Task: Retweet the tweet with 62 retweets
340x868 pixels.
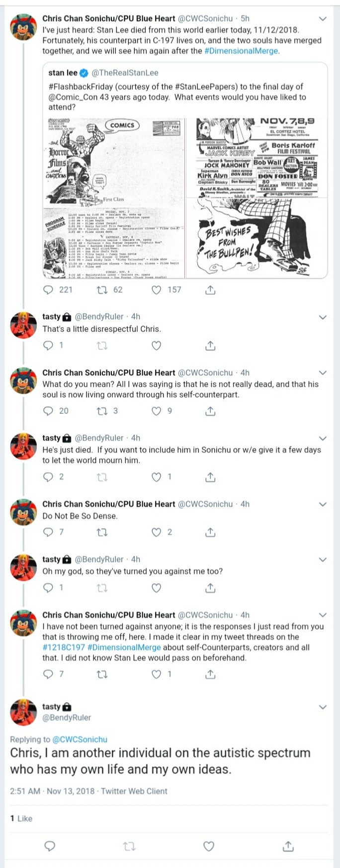Action: point(102,290)
